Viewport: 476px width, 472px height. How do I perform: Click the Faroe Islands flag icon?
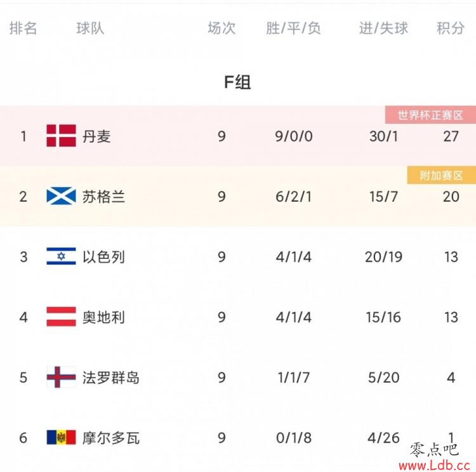(x=61, y=377)
